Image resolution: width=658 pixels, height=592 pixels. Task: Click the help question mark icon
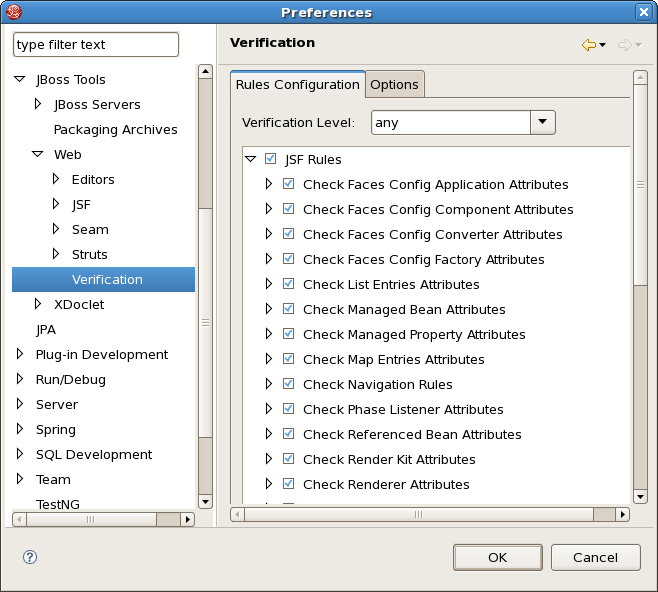30,557
